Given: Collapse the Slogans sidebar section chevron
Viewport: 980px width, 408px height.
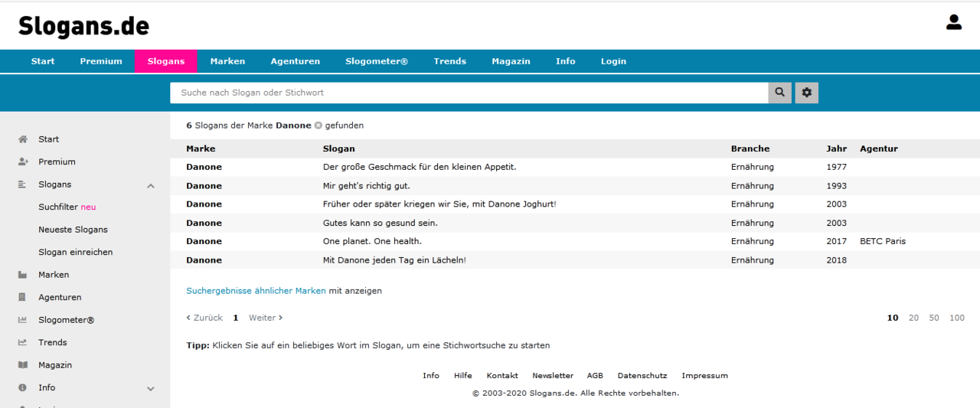Looking at the screenshot, I should [150, 185].
